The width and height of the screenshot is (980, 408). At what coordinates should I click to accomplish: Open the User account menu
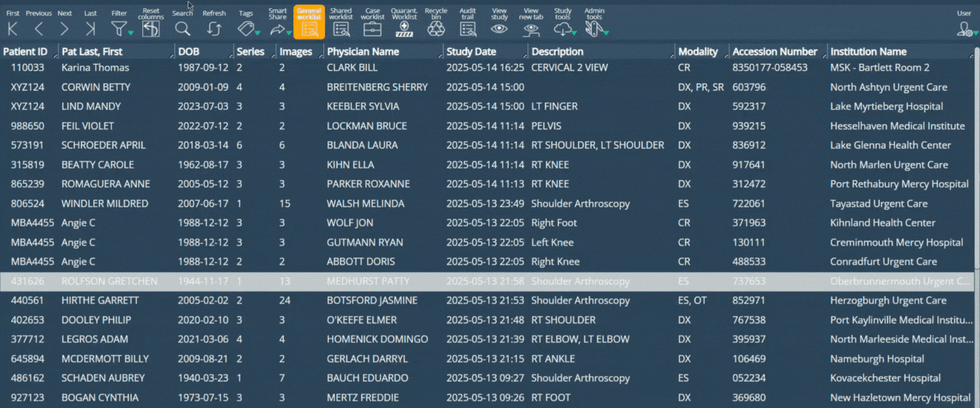pyautogui.click(x=965, y=29)
